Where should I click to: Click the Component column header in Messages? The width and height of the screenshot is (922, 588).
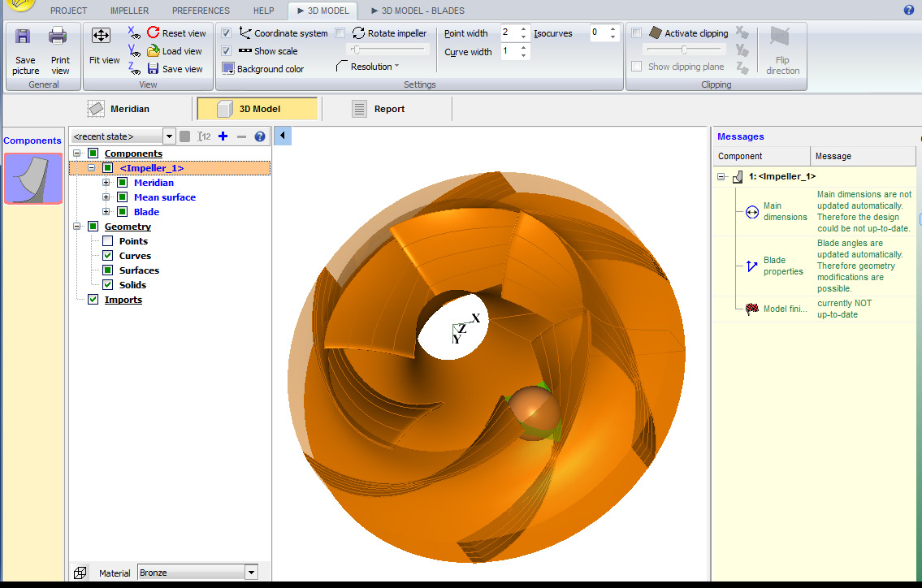[761, 156]
